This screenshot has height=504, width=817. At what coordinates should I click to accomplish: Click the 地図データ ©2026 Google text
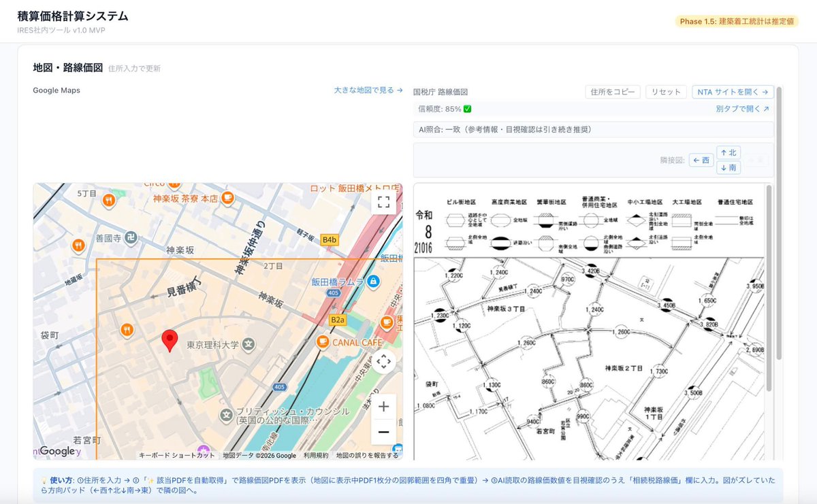pos(259,456)
